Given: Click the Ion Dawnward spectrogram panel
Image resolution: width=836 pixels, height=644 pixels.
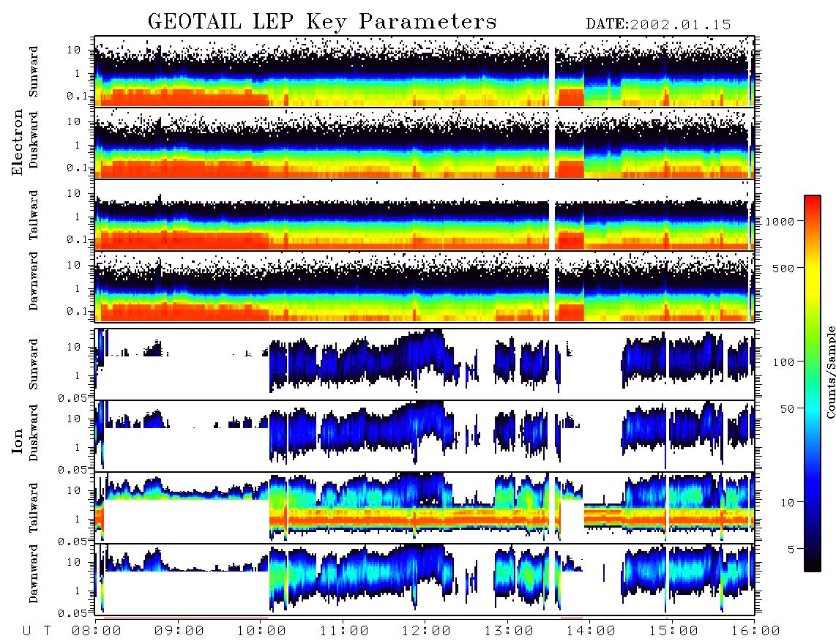Looking at the screenshot, I should tap(425, 580).
